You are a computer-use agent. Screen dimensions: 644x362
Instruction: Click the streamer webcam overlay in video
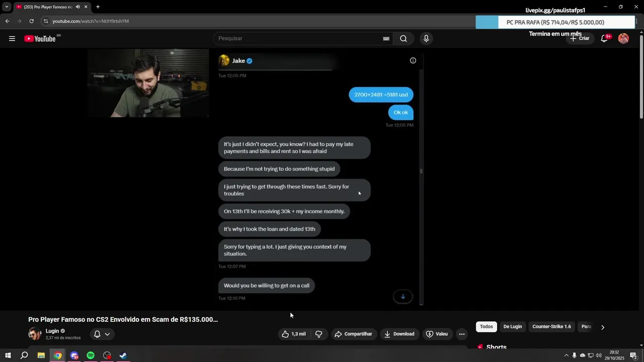tap(148, 83)
